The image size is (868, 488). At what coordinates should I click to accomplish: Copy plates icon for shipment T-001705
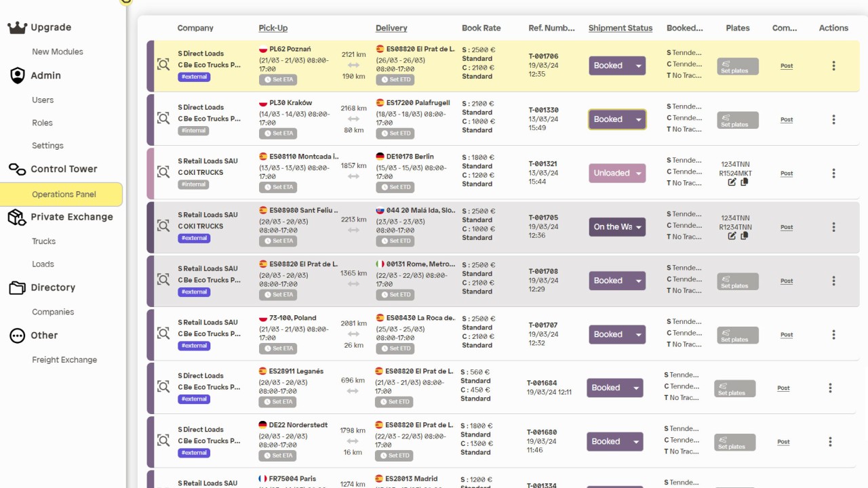pyautogui.click(x=744, y=236)
